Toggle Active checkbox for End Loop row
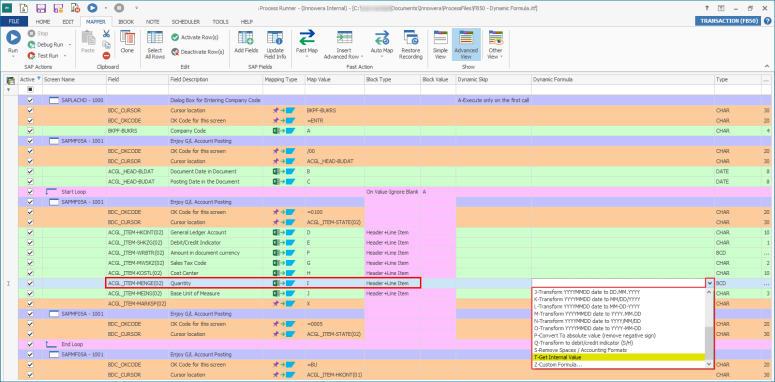The width and height of the screenshot is (775, 382). 30,344
